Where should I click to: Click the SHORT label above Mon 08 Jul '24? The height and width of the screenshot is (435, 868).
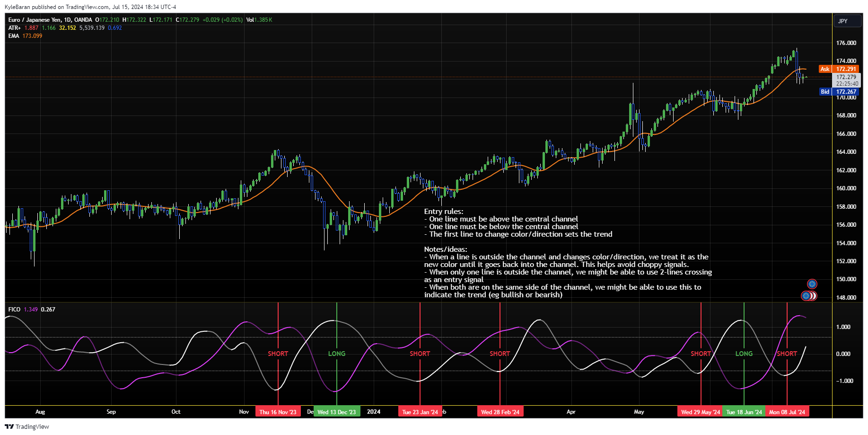tap(787, 354)
